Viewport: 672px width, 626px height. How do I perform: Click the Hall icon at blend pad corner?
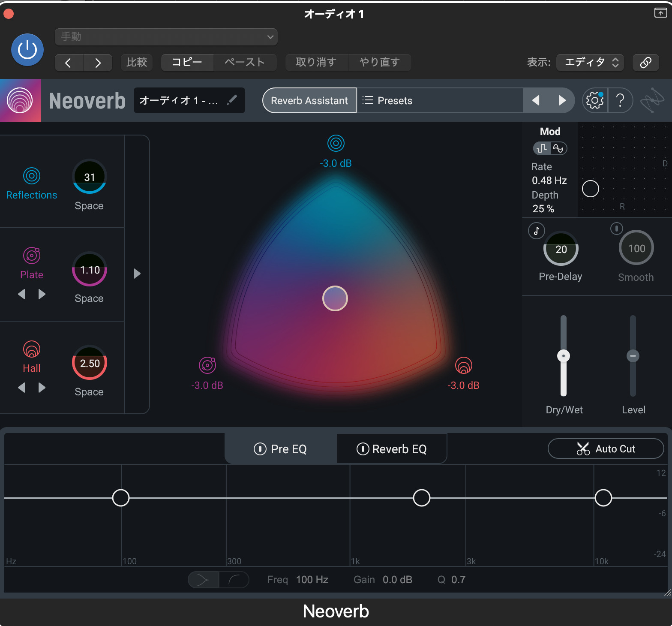[464, 365]
